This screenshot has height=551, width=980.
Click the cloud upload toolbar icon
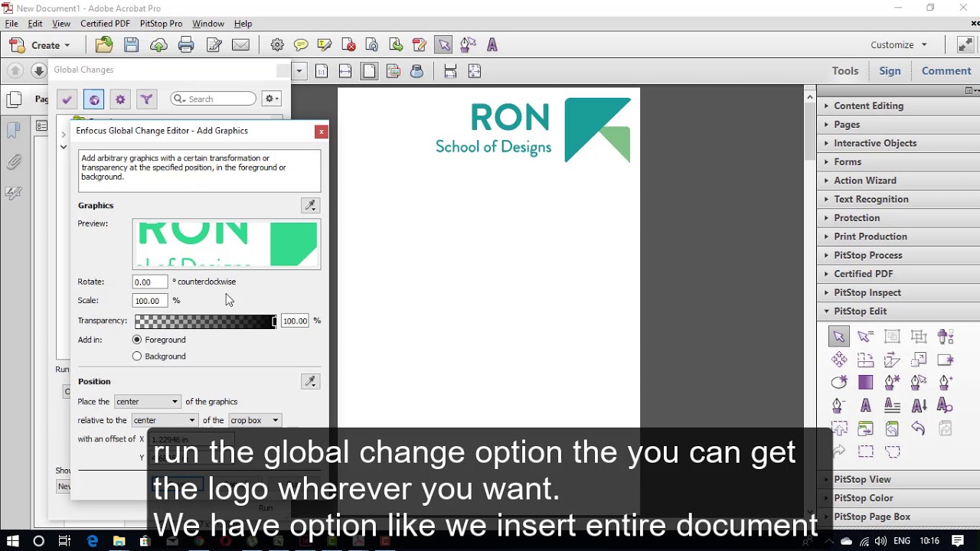point(158,45)
